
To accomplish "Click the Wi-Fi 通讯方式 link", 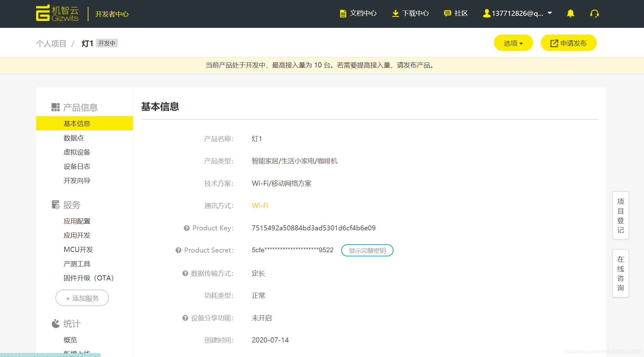I will tap(260, 205).
